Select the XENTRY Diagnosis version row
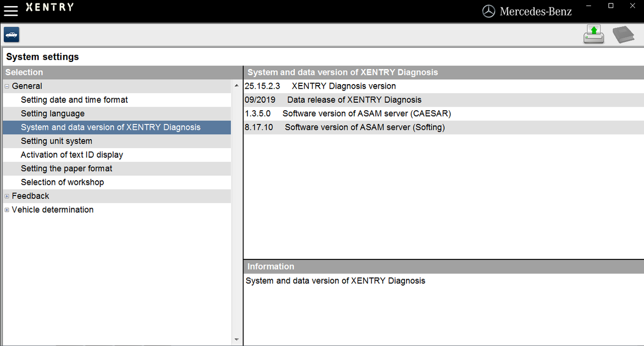Screen dimensions: 644x346 click(444, 86)
